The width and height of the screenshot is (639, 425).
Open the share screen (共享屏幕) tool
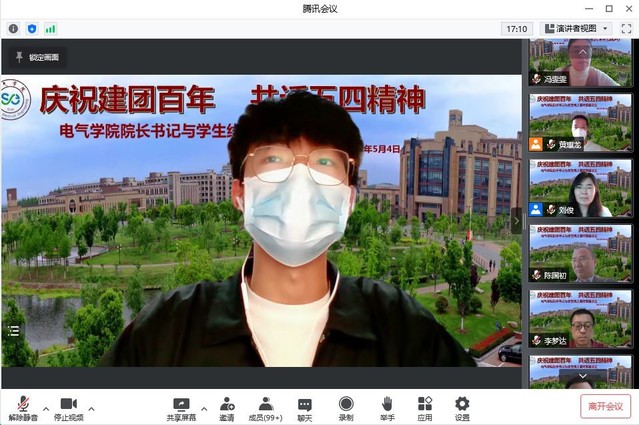coord(181,407)
